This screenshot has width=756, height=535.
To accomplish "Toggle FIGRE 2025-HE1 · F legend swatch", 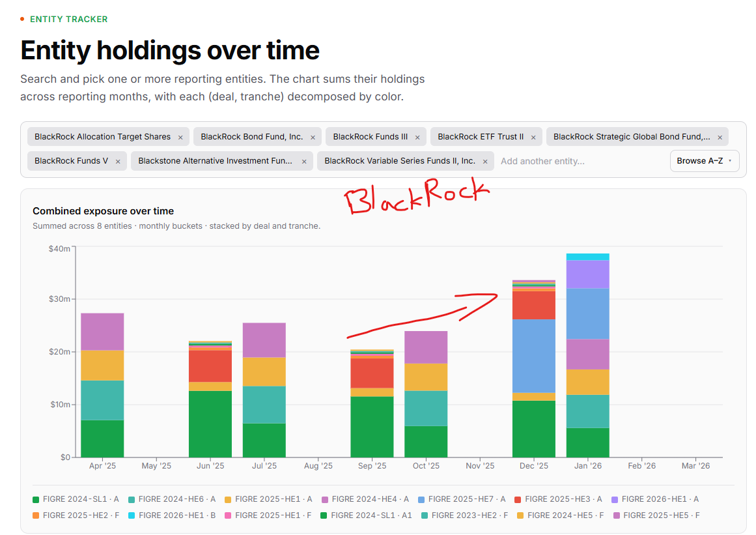I will pyautogui.click(x=228, y=515).
